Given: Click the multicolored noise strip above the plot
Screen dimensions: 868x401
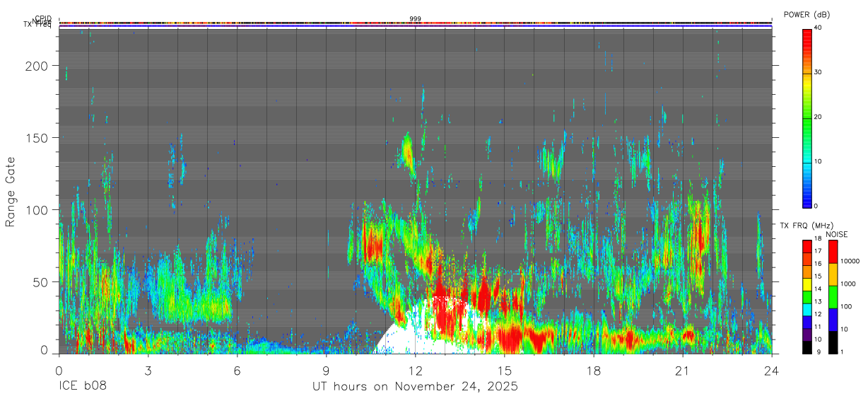Looking at the screenshot, I should pyautogui.click(x=415, y=23).
